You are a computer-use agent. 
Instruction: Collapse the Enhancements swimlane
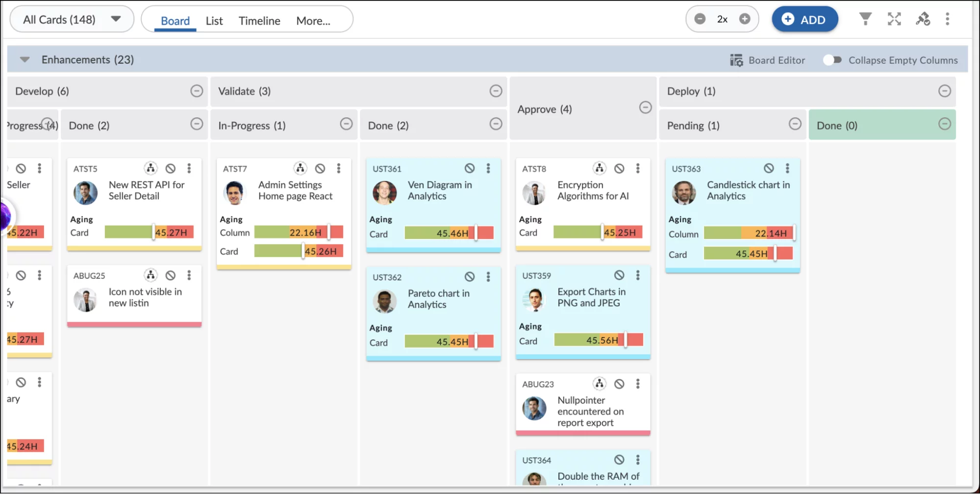24,59
